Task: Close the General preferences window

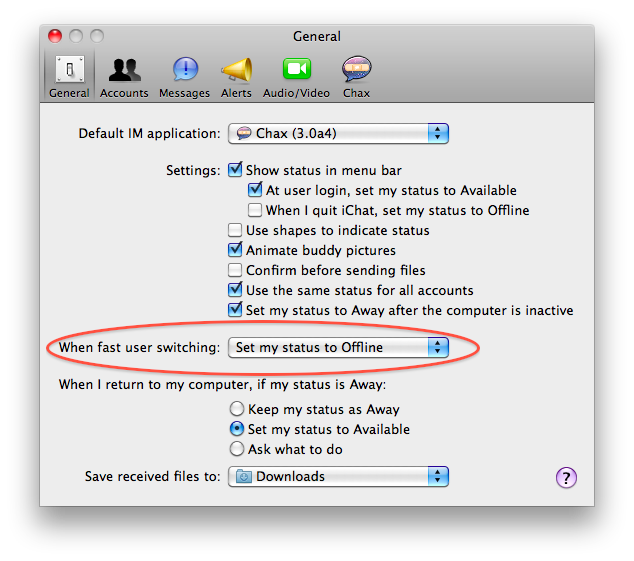Action: (55, 36)
